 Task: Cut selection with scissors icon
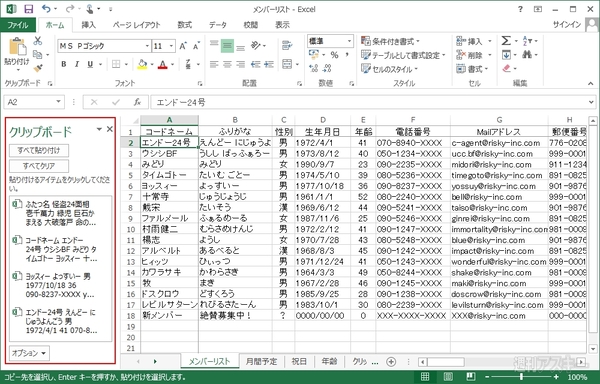[38, 41]
